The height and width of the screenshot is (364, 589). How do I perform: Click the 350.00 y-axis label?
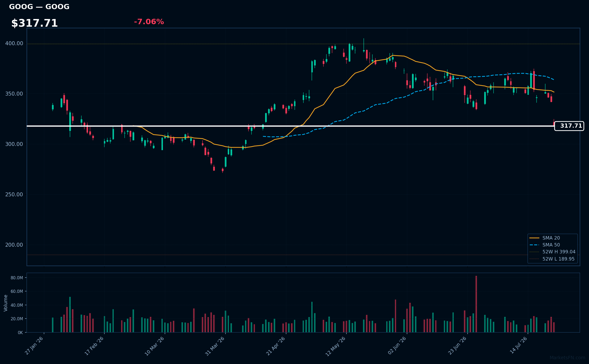[14, 94]
